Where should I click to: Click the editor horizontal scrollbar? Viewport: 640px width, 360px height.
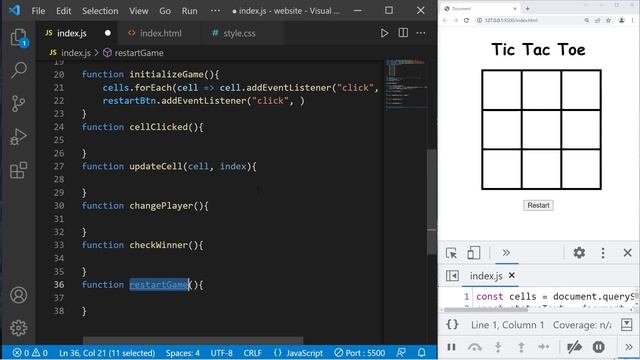click(193, 340)
